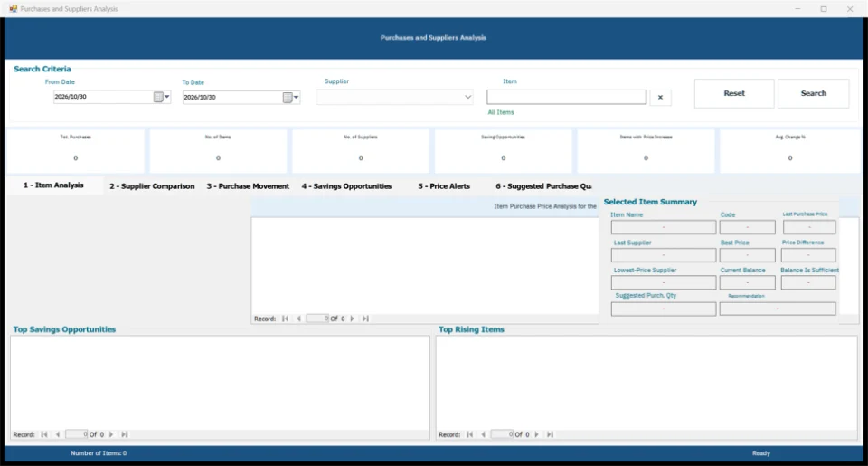Image resolution: width=868 pixels, height=466 pixels.
Task: Click the Last Purchase Price field
Action: (x=809, y=227)
